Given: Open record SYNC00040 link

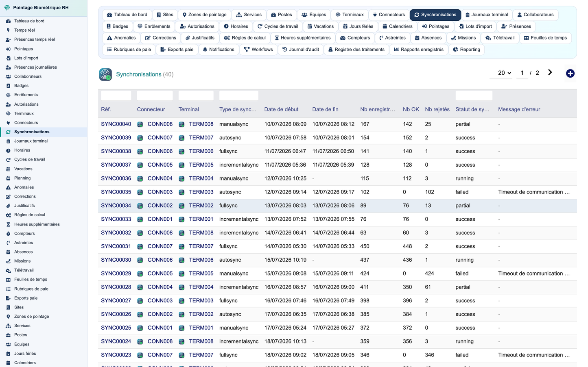Looking at the screenshot, I should tap(116, 124).
